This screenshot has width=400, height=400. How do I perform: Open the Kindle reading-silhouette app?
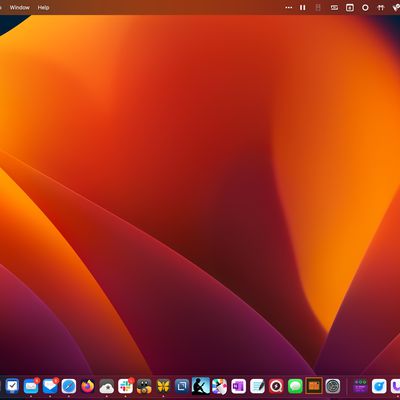point(201,386)
